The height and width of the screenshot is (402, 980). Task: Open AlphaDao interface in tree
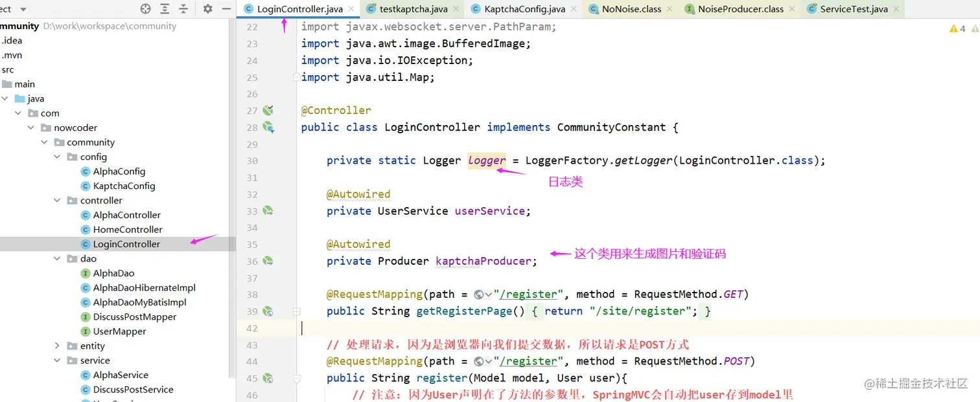click(113, 273)
